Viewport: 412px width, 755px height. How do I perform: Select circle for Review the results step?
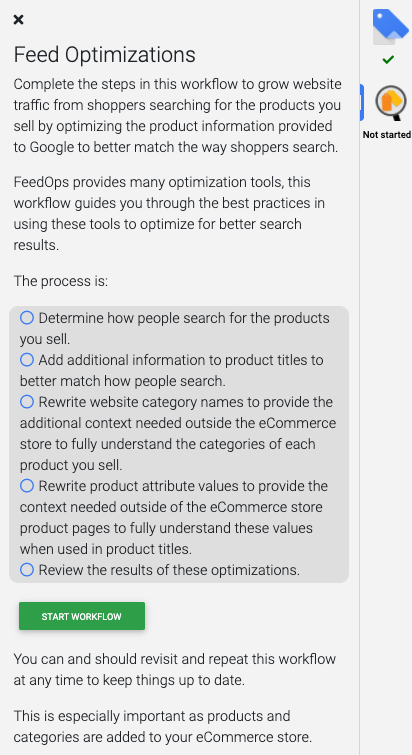27,570
